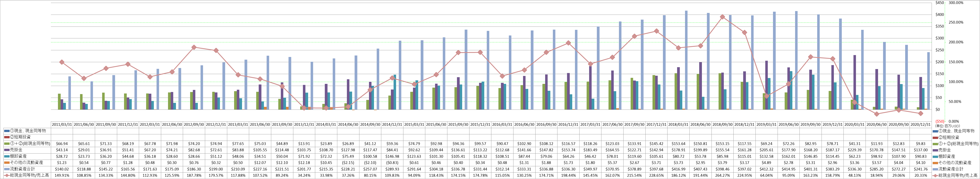
Task: Click ②短期投資 row header in data table
Action: (x=20, y=137)
